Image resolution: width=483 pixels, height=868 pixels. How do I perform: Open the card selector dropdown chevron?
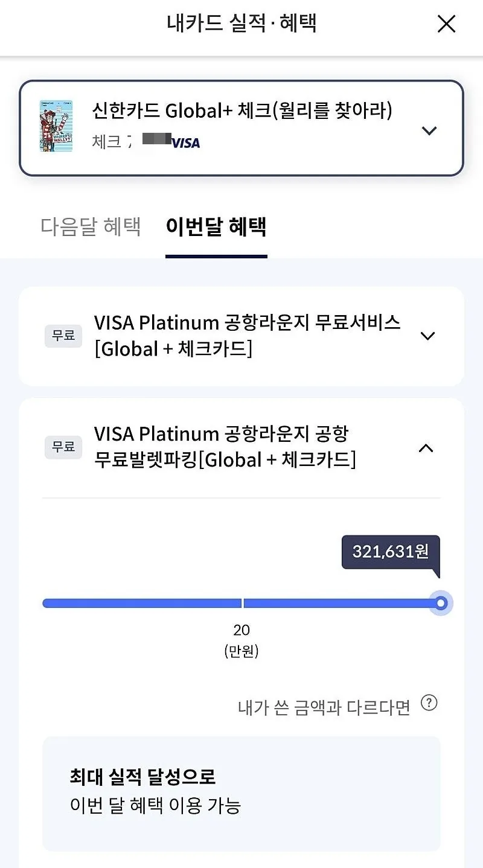pyautogui.click(x=429, y=130)
